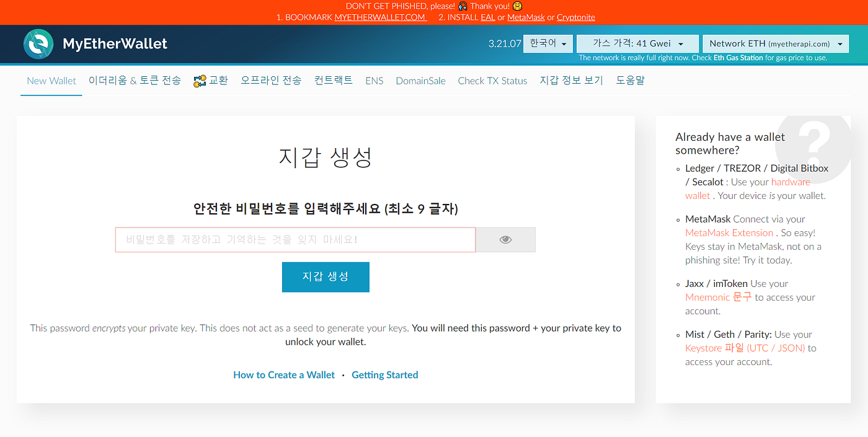Click the exchange swap icon beside 교환
The image size is (868, 437).
click(x=200, y=81)
